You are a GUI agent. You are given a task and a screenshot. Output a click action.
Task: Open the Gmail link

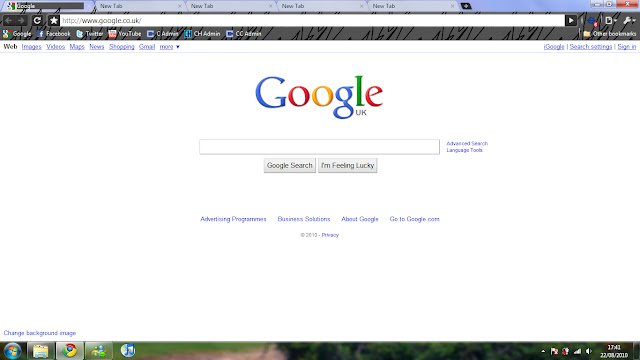click(147, 47)
